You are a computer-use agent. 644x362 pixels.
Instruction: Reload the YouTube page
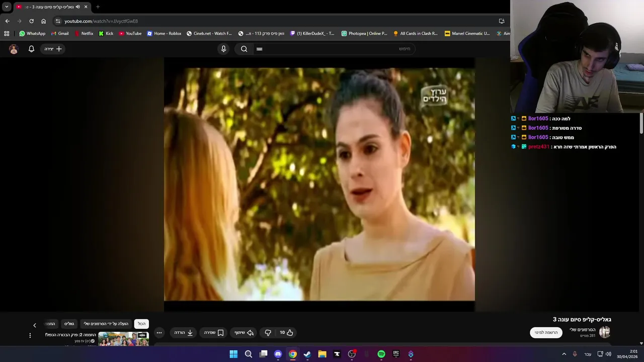(31, 21)
